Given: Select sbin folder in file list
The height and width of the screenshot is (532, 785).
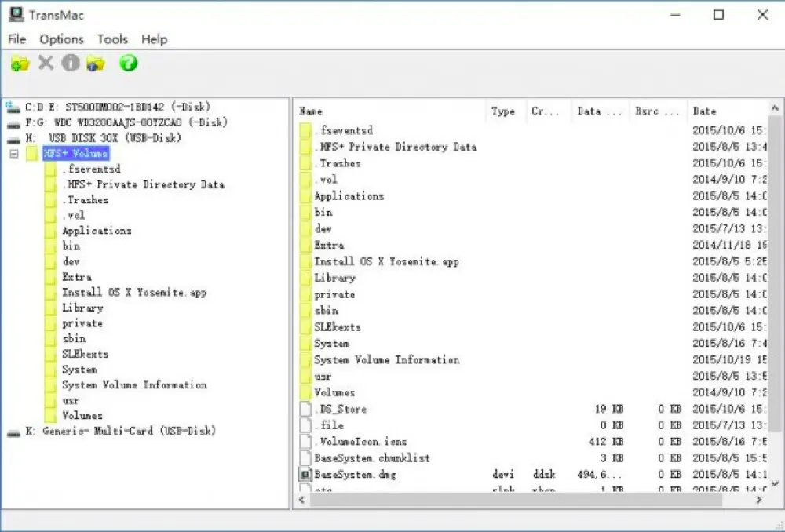Looking at the screenshot, I should [x=326, y=311].
